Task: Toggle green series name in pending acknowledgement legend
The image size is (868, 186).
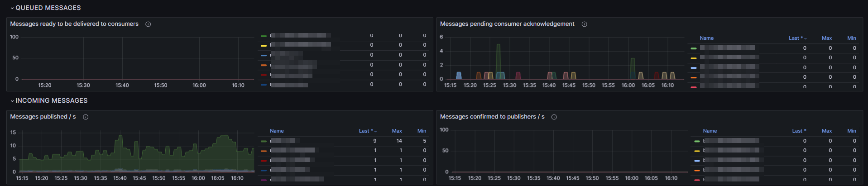Action: [x=727, y=48]
